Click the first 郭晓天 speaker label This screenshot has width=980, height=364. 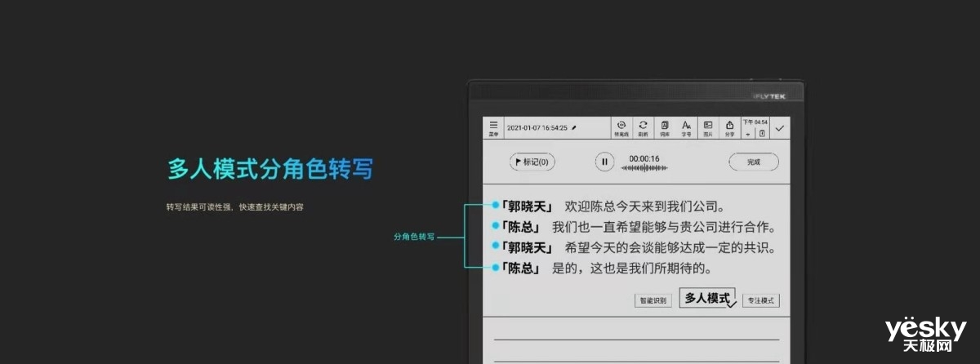527,206
